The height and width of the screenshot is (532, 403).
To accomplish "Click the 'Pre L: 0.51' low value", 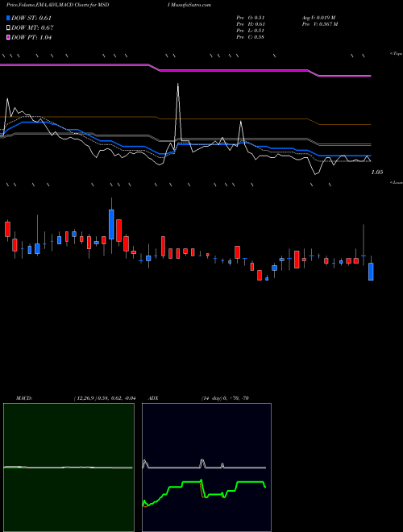I will 251,31.
